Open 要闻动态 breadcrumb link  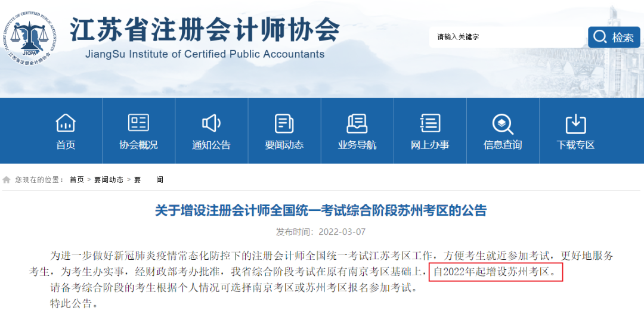tap(109, 179)
